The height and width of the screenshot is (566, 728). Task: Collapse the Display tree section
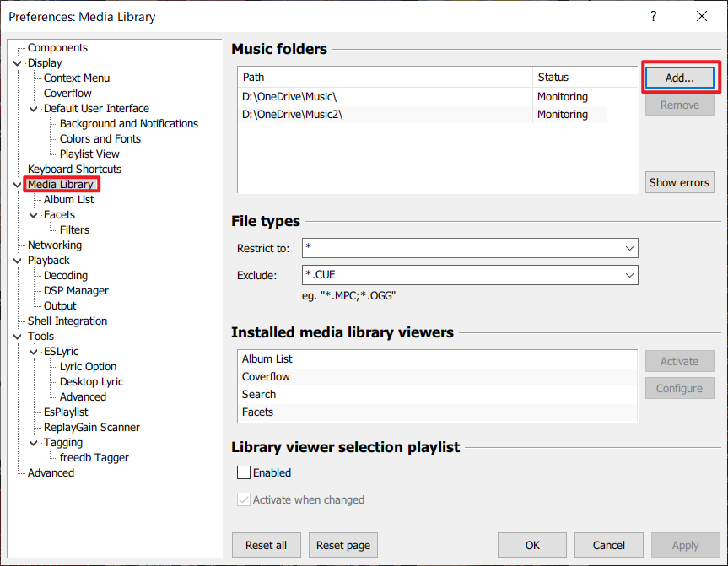point(17,62)
